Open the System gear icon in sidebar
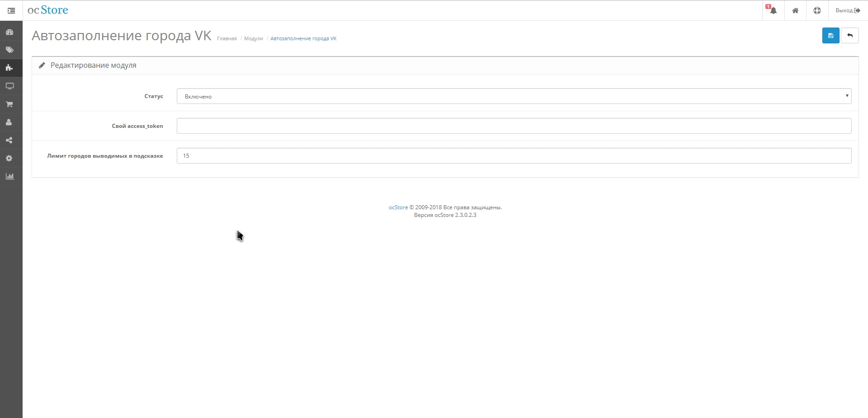 tap(9, 159)
